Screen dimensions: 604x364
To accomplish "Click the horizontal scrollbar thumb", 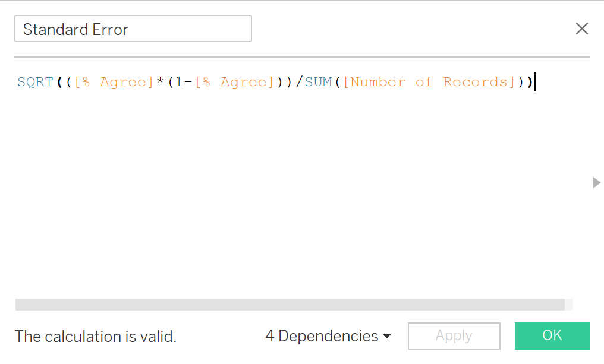I will 290,305.
